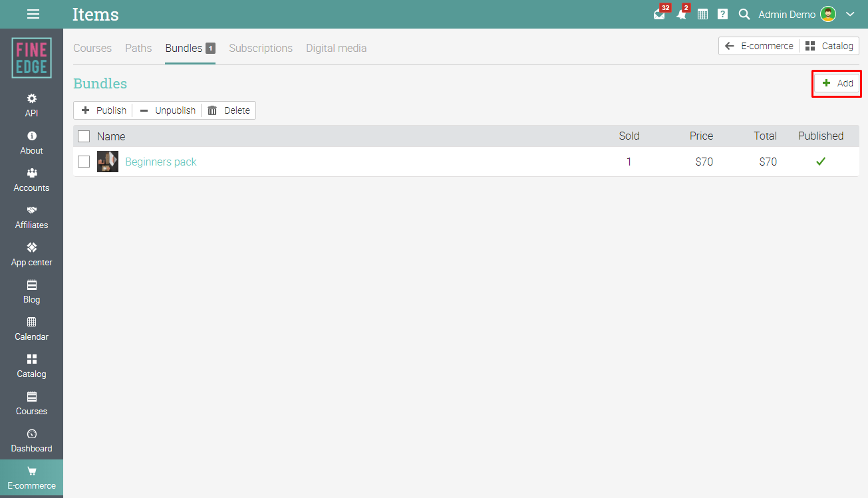Screen dimensions: 868x498
Task: Click the Catalog button at top right
Action: coord(829,46)
